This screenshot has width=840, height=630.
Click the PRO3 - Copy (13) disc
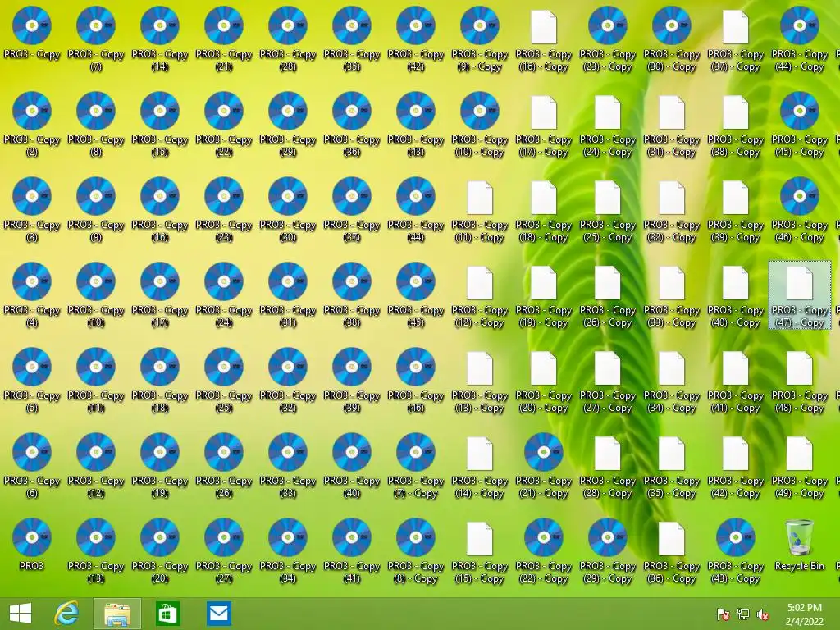(x=96, y=537)
